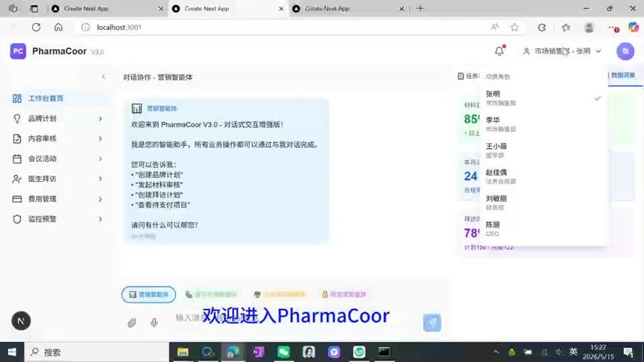This screenshot has width=644, height=362.
Task: Open the terminal from the taskbar
Action: point(384,352)
